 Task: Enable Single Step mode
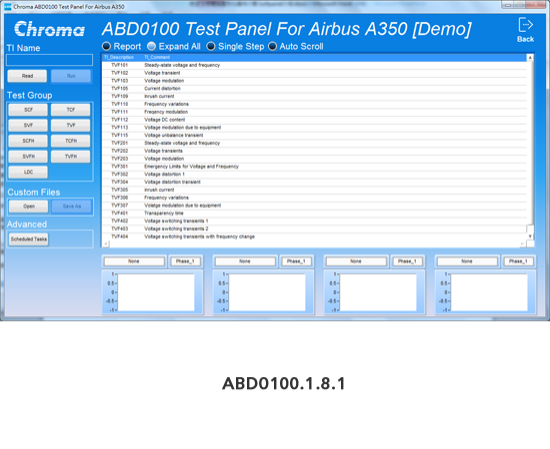(x=210, y=46)
